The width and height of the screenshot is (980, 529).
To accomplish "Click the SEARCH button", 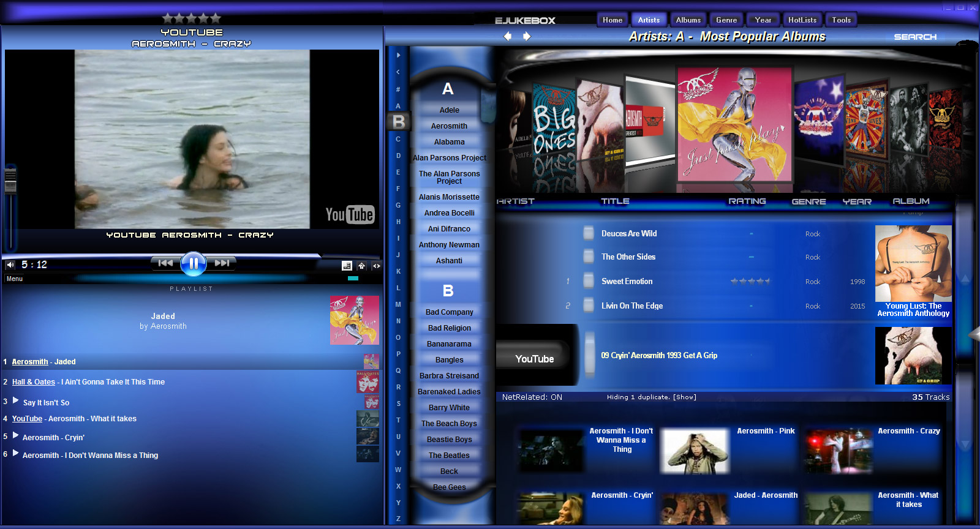I will coord(915,37).
